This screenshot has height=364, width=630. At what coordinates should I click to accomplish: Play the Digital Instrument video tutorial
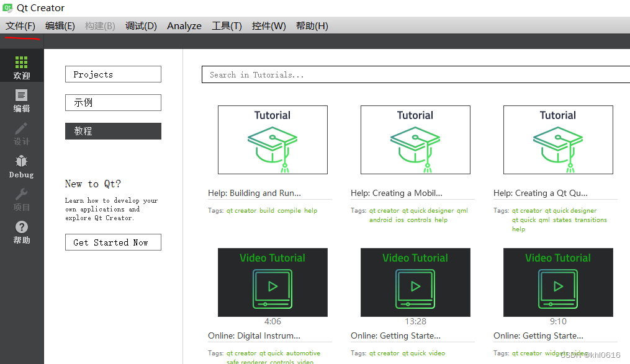273,283
